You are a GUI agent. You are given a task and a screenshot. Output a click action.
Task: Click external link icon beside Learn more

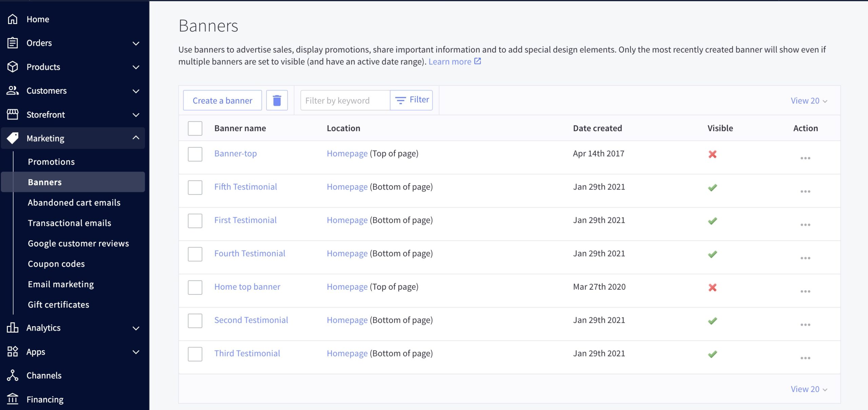pyautogui.click(x=477, y=61)
